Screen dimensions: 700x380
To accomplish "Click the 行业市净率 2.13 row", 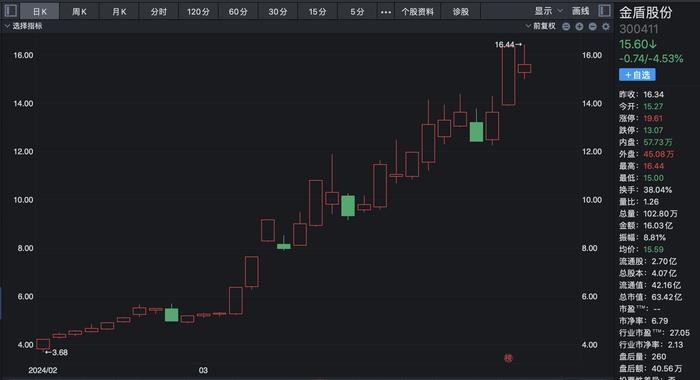I will click(x=651, y=345).
